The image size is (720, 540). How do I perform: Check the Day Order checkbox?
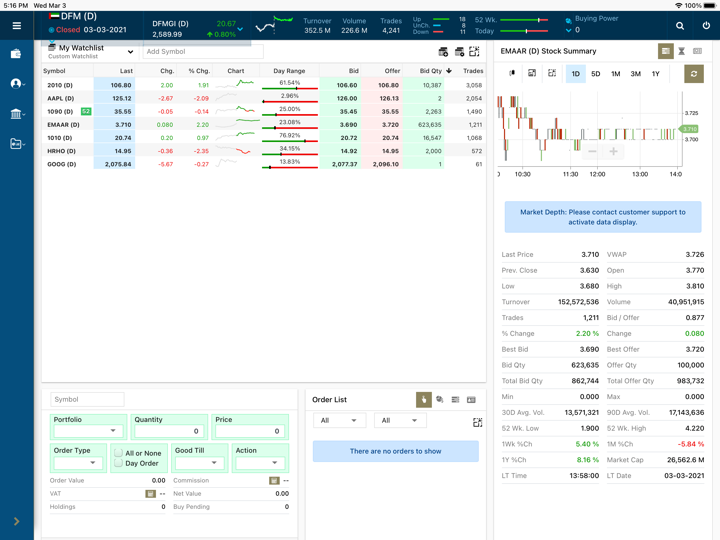[119, 463]
